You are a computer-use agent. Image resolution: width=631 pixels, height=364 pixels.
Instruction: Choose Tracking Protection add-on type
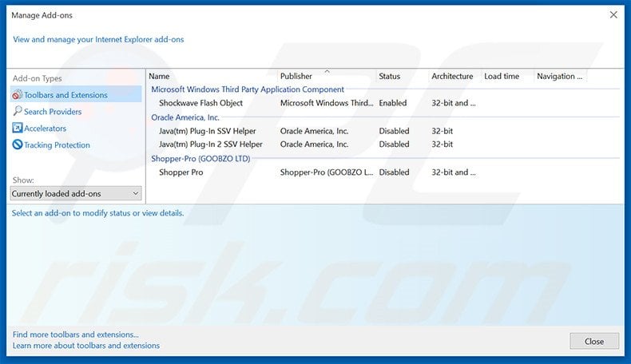coord(58,145)
